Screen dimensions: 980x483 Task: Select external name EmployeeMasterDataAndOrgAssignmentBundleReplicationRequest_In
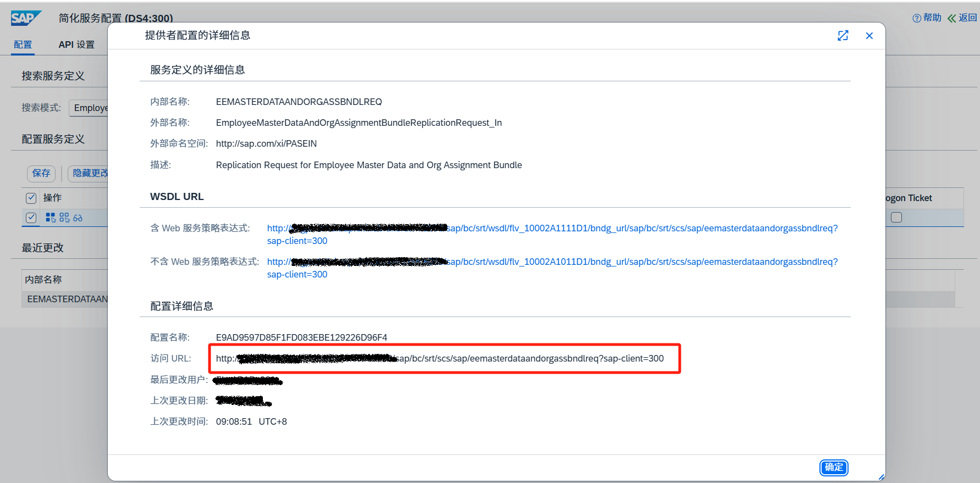click(359, 123)
